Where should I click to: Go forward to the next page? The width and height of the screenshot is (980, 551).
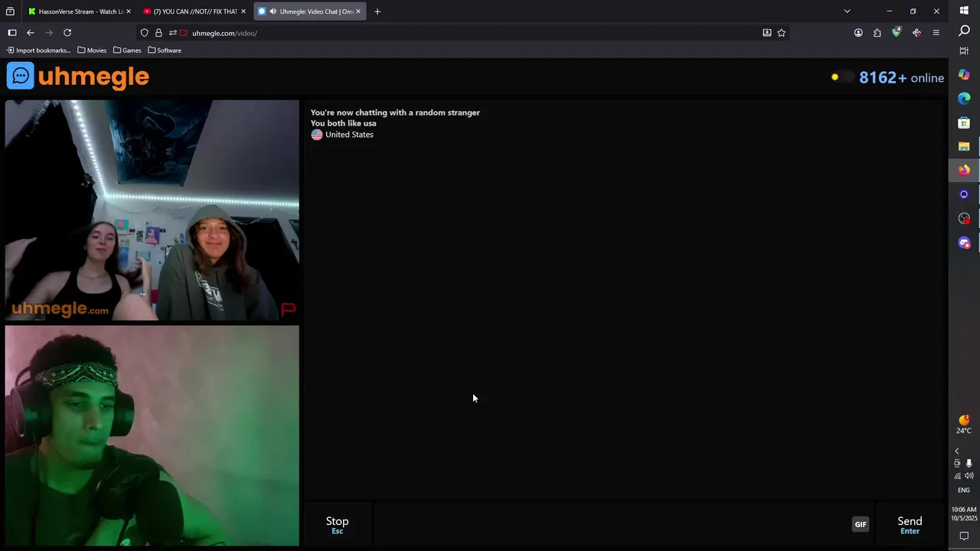pos(49,33)
